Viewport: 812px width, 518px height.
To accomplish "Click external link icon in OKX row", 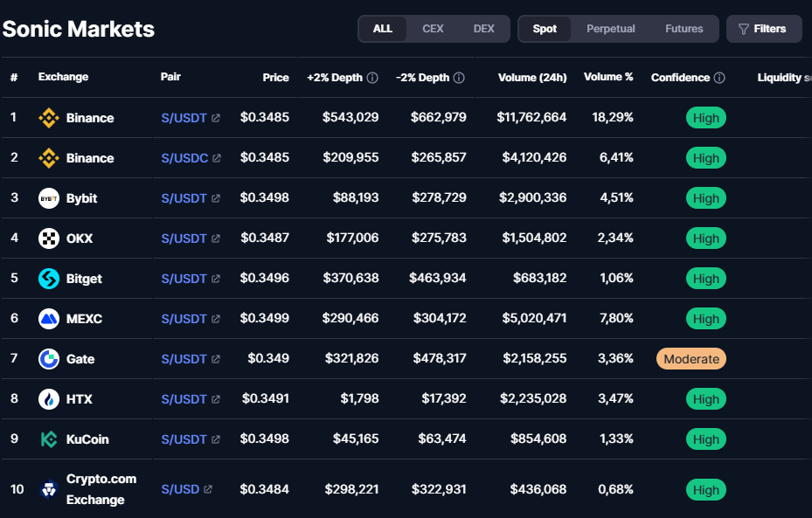I will [x=216, y=238].
